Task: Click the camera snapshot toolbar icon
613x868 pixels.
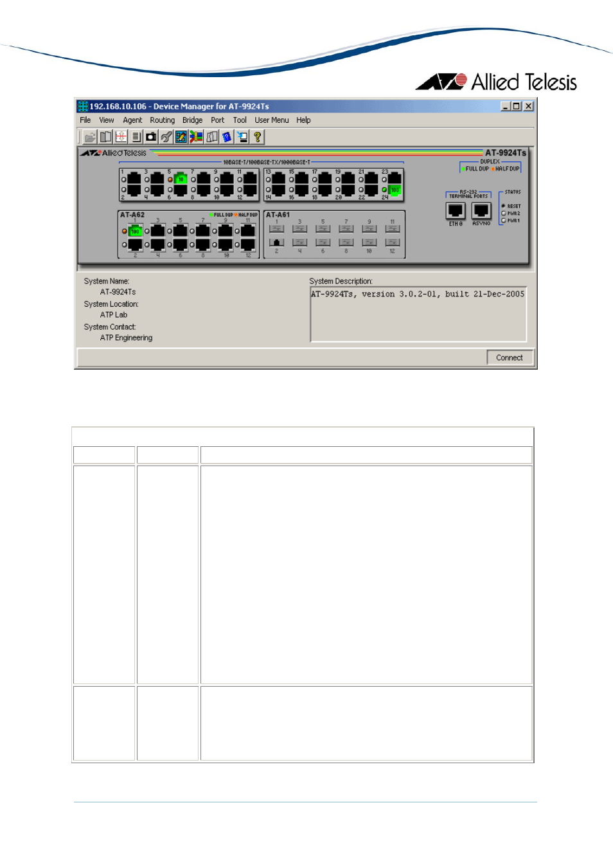Action: pos(151,137)
